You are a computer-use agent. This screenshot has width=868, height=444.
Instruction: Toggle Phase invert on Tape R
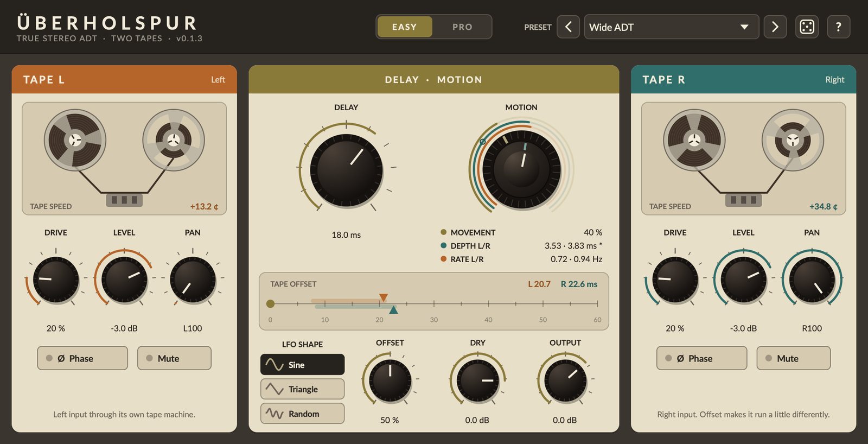[x=701, y=358]
